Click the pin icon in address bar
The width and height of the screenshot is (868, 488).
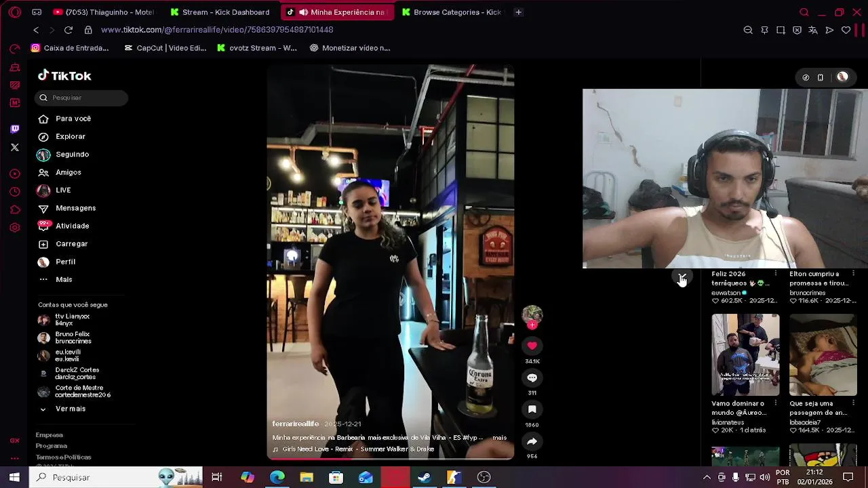pyautogui.click(x=764, y=30)
